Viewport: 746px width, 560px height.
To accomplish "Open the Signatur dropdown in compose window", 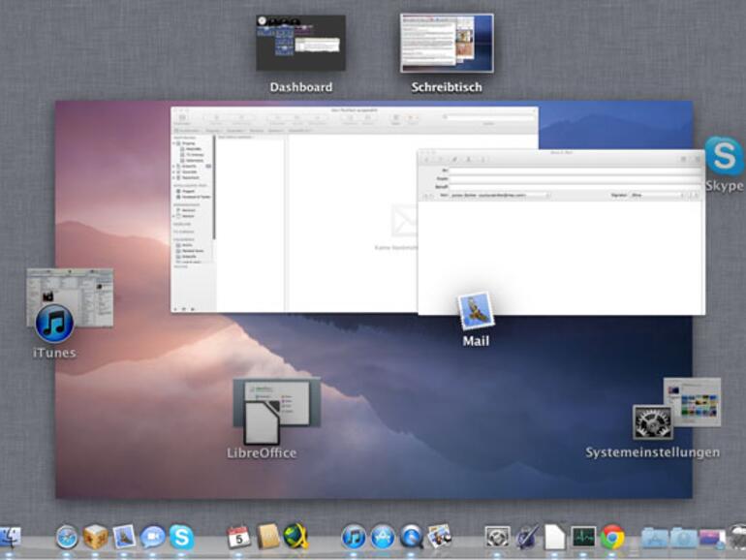I will pos(658,195).
